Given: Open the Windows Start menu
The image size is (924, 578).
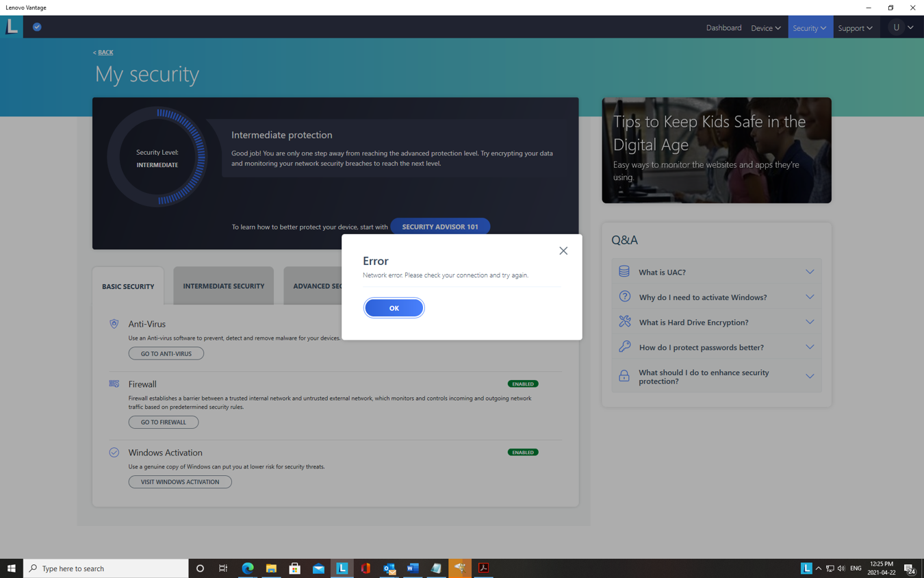Looking at the screenshot, I should (x=12, y=568).
